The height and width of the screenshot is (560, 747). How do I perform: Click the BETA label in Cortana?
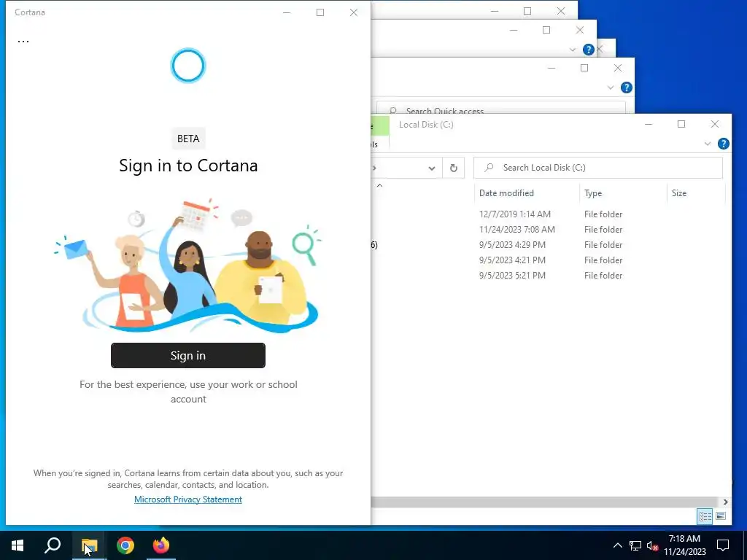(188, 139)
